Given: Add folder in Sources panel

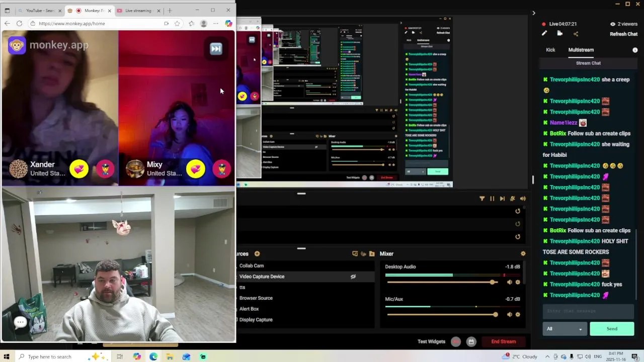Looking at the screenshot, I should [x=372, y=254].
